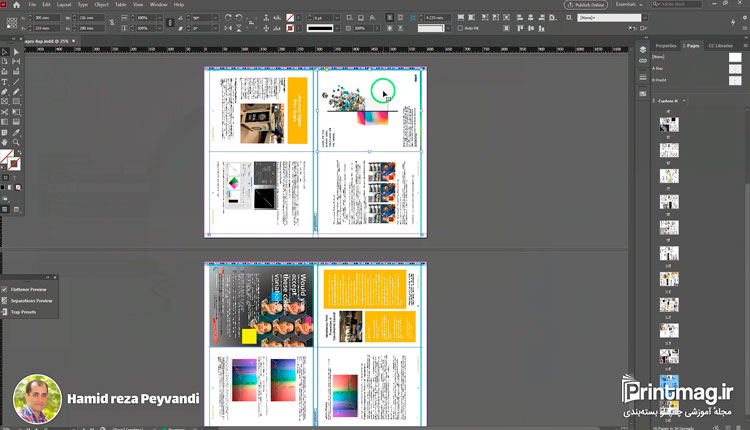Switch to the CC Libraries tab

(x=720, y=46)
